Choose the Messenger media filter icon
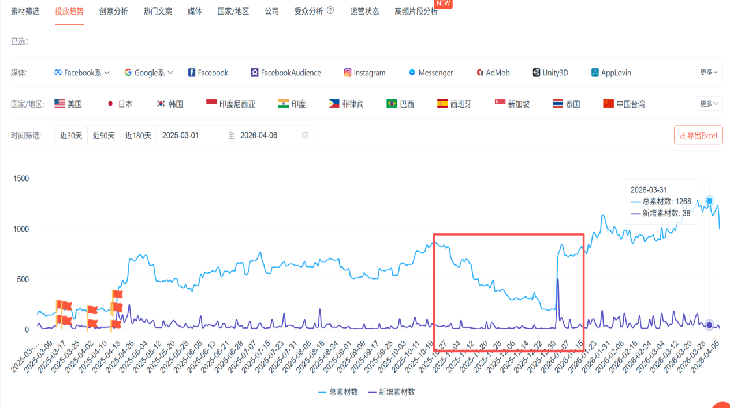The image size is (730, 408). 412,72
